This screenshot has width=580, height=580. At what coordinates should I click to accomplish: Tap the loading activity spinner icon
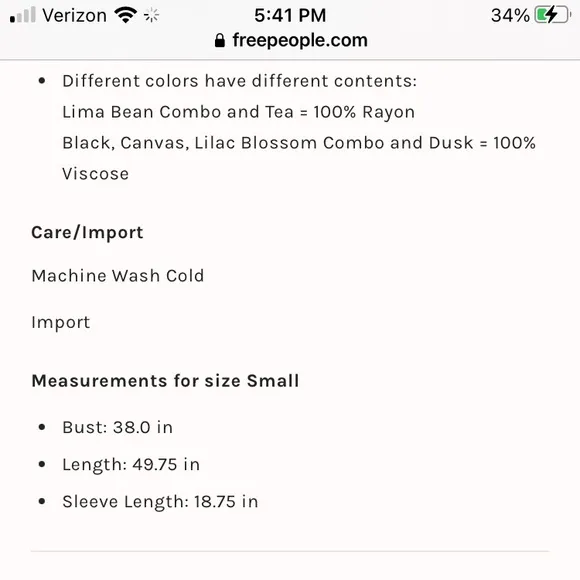[x=151, y=16]
